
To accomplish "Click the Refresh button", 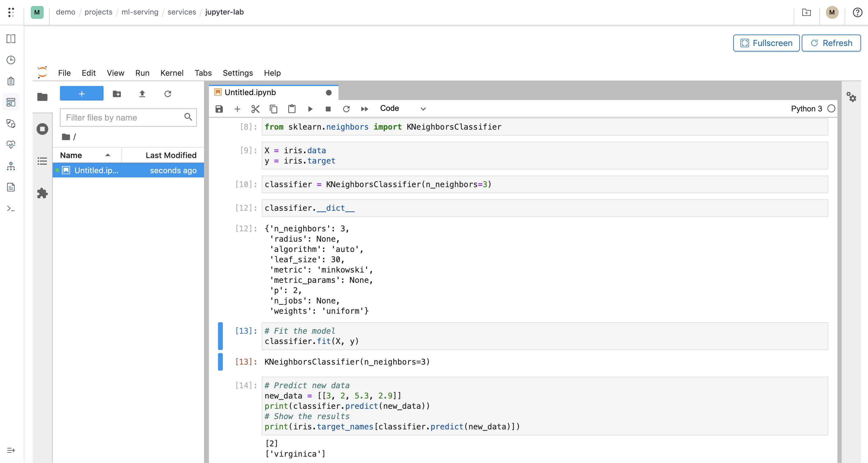I will 831,43.
